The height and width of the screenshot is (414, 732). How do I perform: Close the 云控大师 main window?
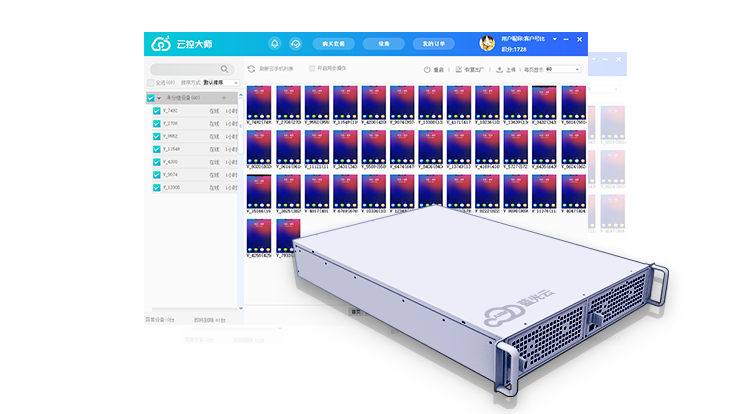(579, 40)
